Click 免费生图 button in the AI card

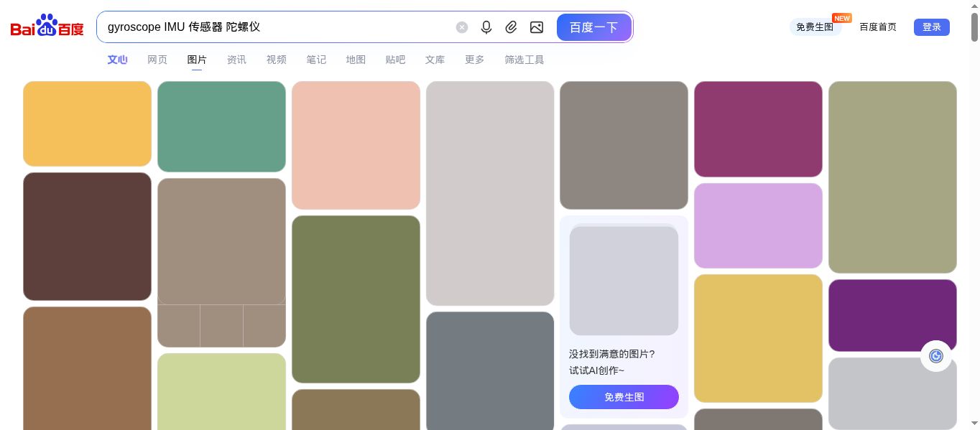tap(624, 397)
